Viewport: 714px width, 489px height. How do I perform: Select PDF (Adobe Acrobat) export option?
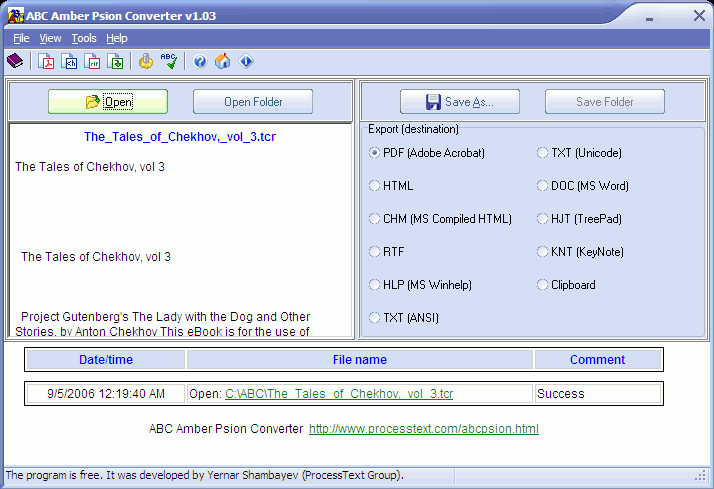[x=427, y=153]
